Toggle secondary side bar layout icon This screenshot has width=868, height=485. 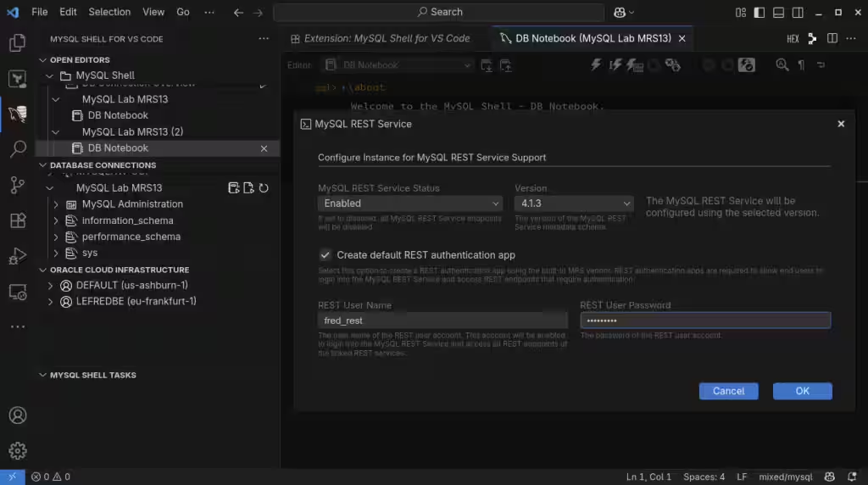coord(798,12)
